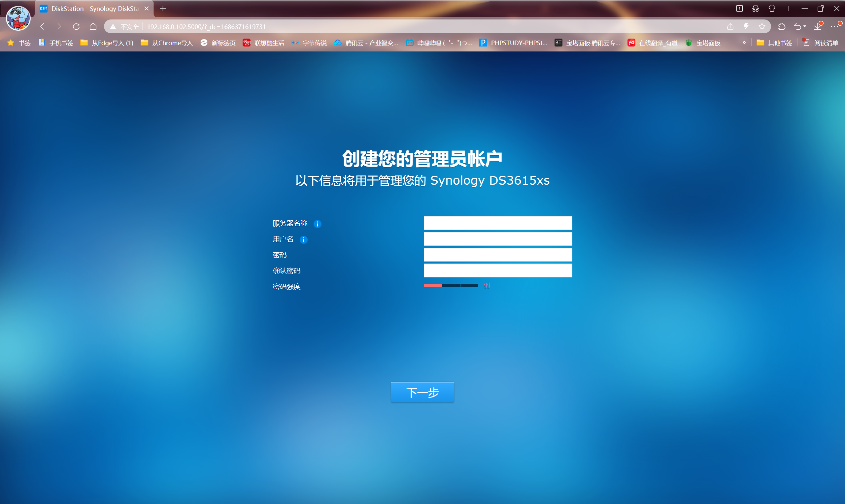Open the 从Edge导入 (1) bookmark folder
The width and height of the screenshot is (845, 504).
[107, 43]
